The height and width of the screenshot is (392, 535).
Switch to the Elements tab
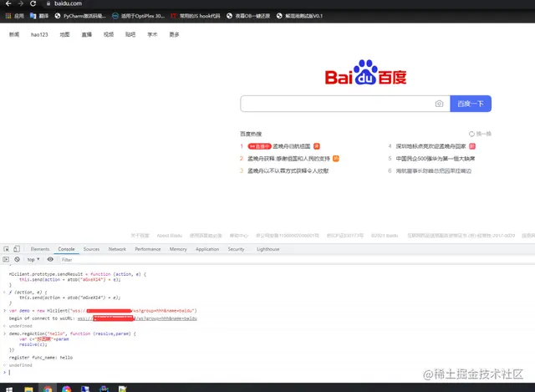point(40,249)
